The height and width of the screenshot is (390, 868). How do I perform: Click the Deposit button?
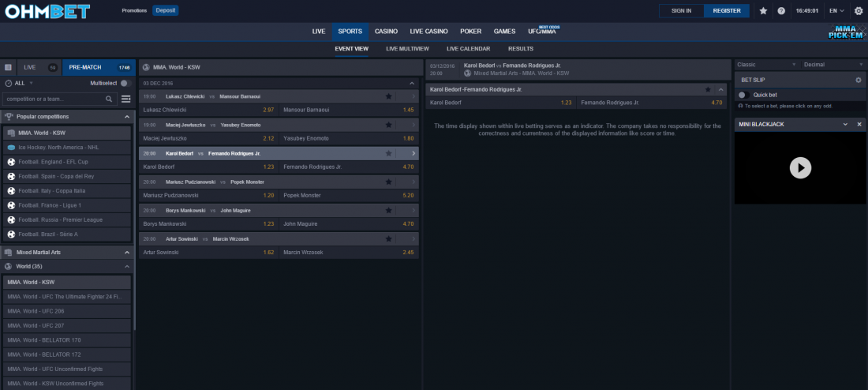pos(166,10)
